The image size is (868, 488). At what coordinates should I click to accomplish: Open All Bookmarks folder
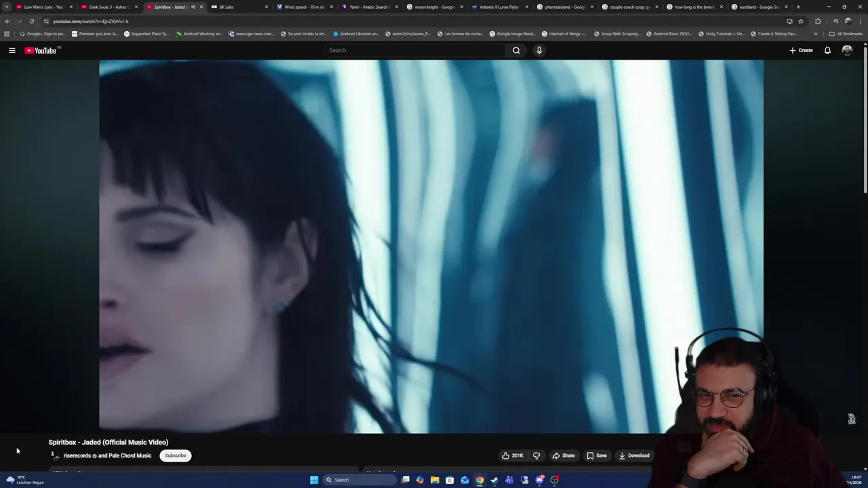pos(846,34)
